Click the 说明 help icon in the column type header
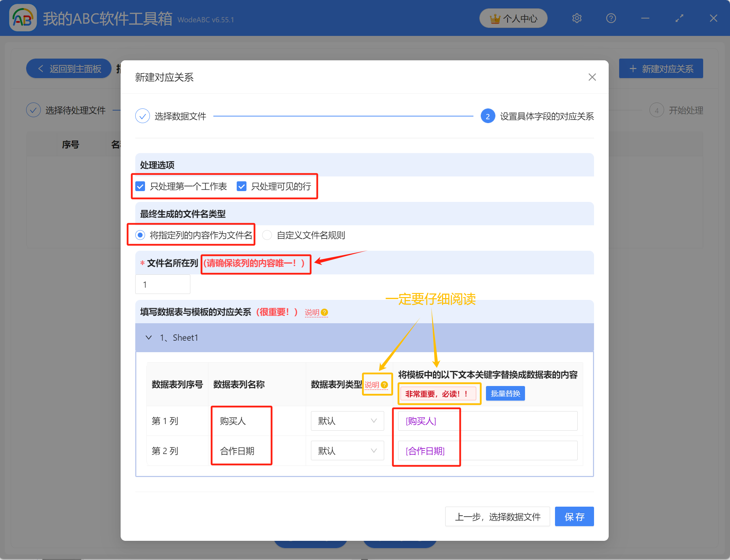Screen dimensions: 730x560 click(385, 385)
